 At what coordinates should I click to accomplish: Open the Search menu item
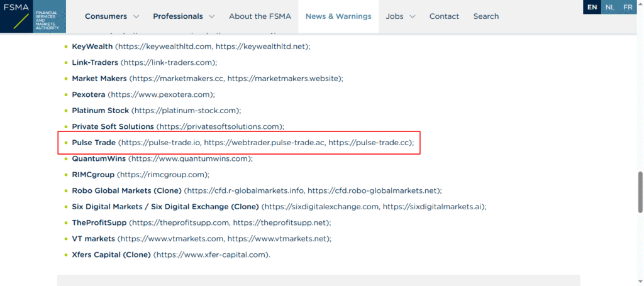click(x=486, y=16)
